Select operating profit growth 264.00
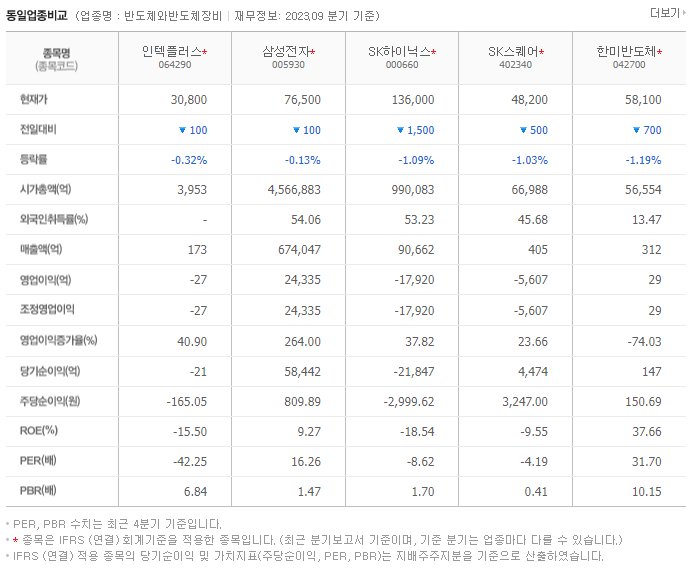This screenshot has width=692, height=571. pos(302,342)
